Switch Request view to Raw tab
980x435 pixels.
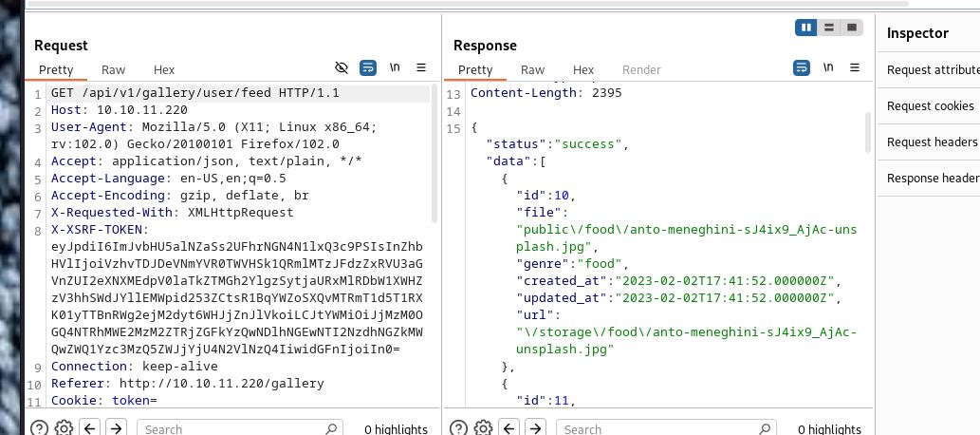click(113, 70)
